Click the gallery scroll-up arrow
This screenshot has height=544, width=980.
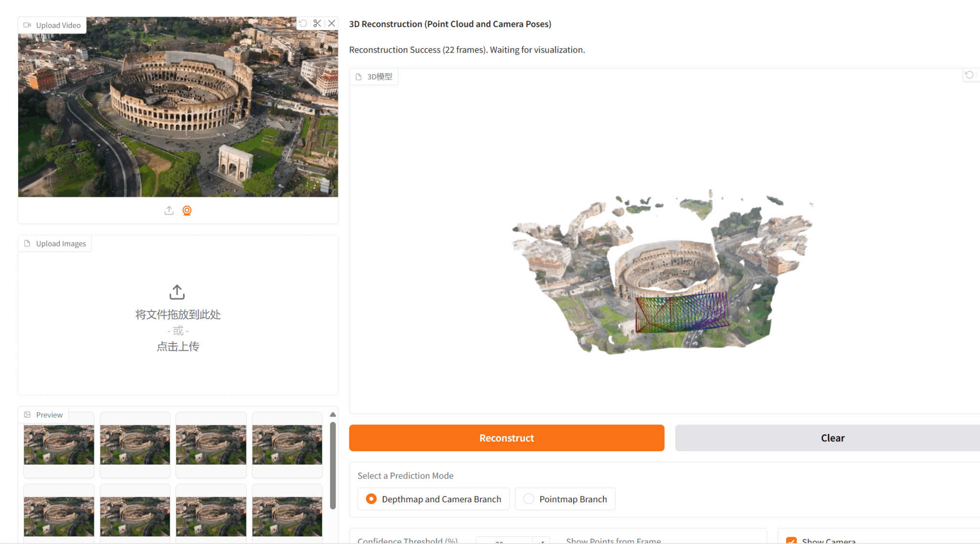[x=333, y=414]
